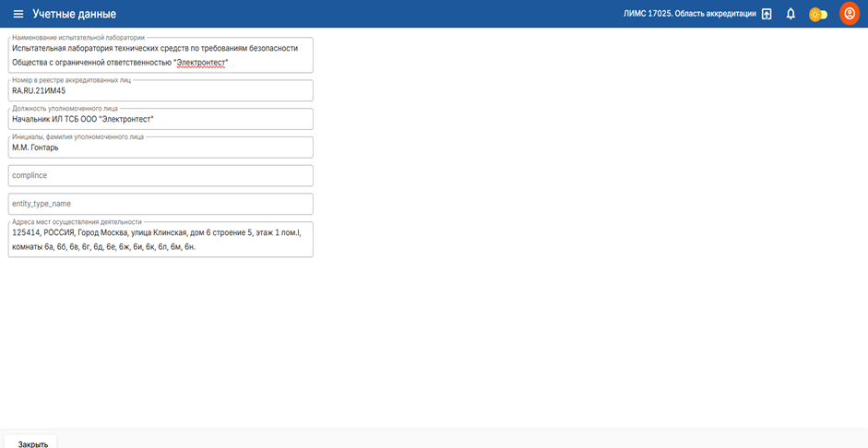Click the Учетные данные page title

tap(74, 14)
